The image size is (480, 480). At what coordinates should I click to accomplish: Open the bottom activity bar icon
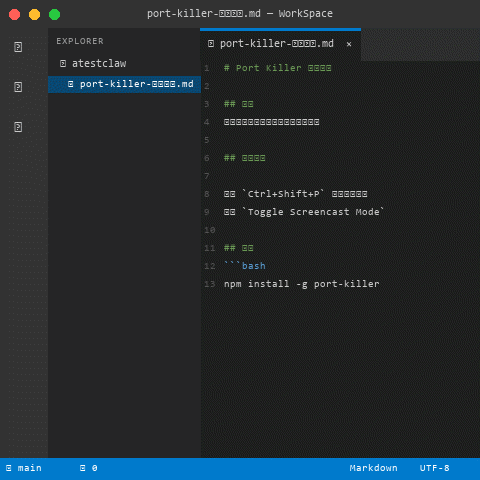(18, 127)
